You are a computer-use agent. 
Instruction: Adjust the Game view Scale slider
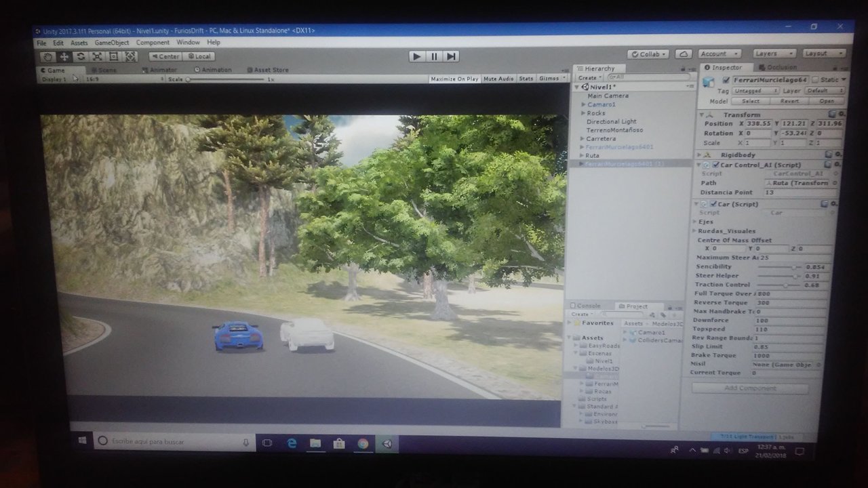[224, 79]
